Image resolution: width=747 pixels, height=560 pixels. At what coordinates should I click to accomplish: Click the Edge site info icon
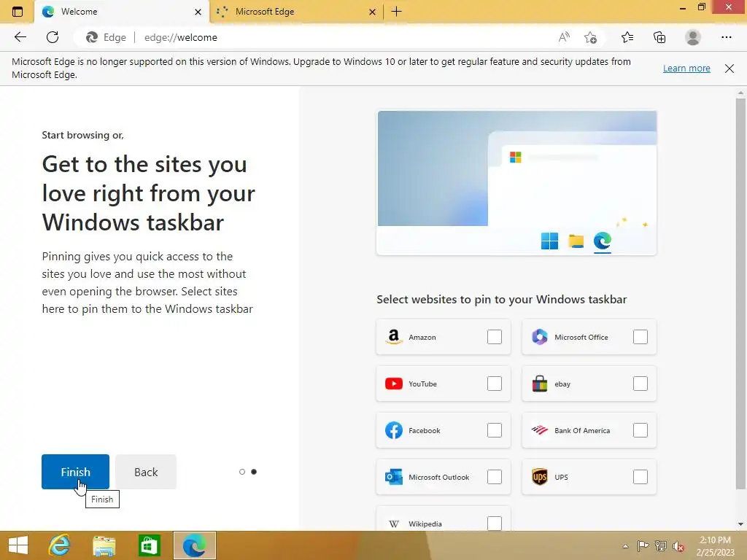(x=91, y=37)
